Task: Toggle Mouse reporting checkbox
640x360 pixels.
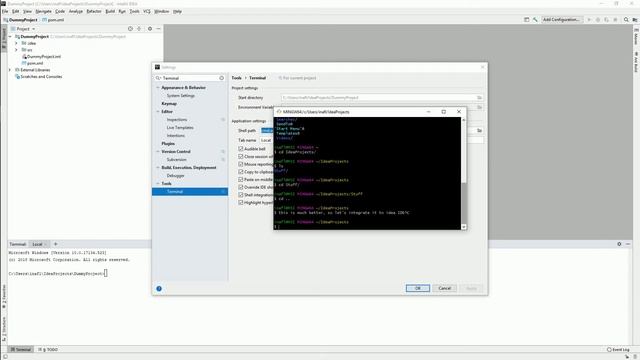Action: (x=241, y=164)
